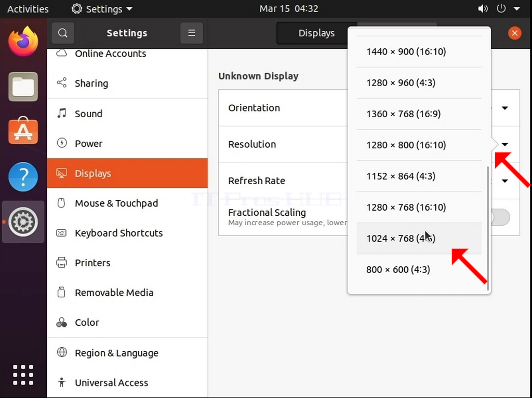532x398 pixels.
Task: Select 1360 × 768 (16:9) resolution
Action: pos(419,114)
